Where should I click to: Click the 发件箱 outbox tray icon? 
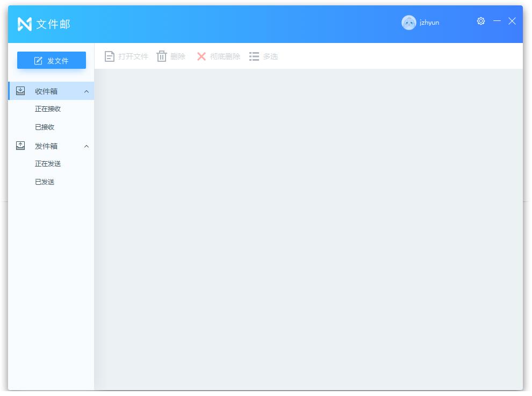20,146
